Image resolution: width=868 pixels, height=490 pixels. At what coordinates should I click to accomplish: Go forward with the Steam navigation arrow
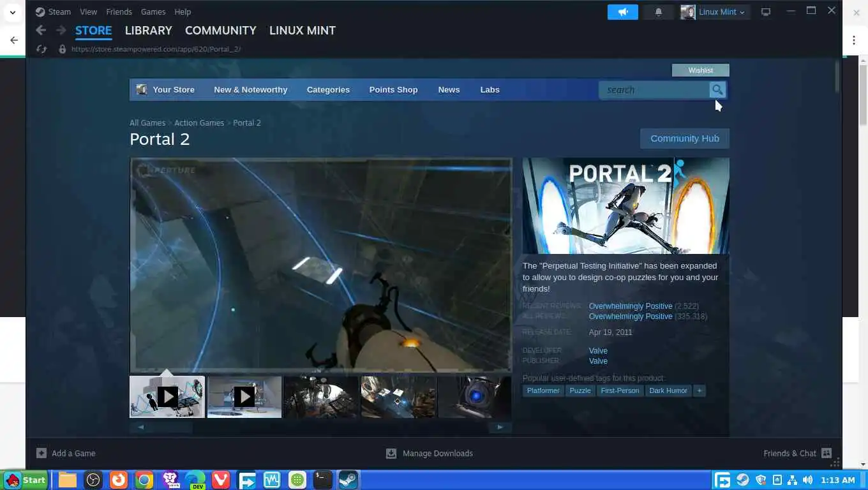click(61, 30)
